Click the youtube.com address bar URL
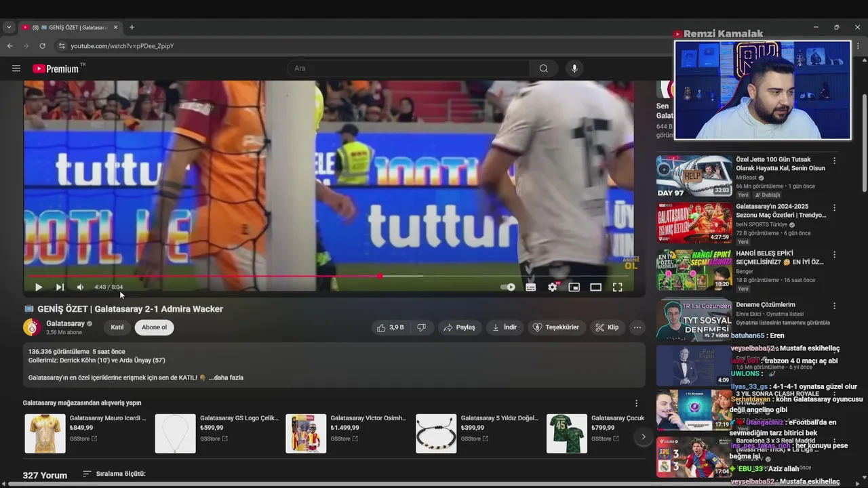Viewport: 868px width, 488px height. (122, 46)
